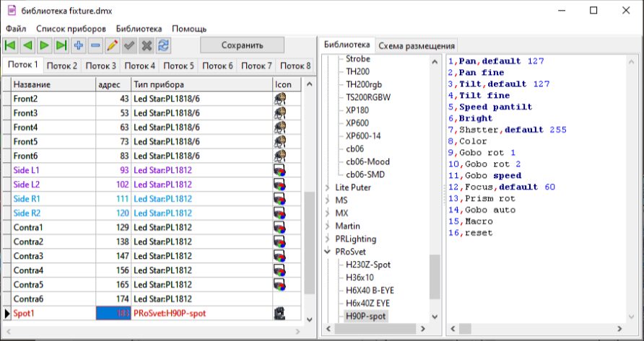
Task: Open the Файл menu
Action: (16, 29)
